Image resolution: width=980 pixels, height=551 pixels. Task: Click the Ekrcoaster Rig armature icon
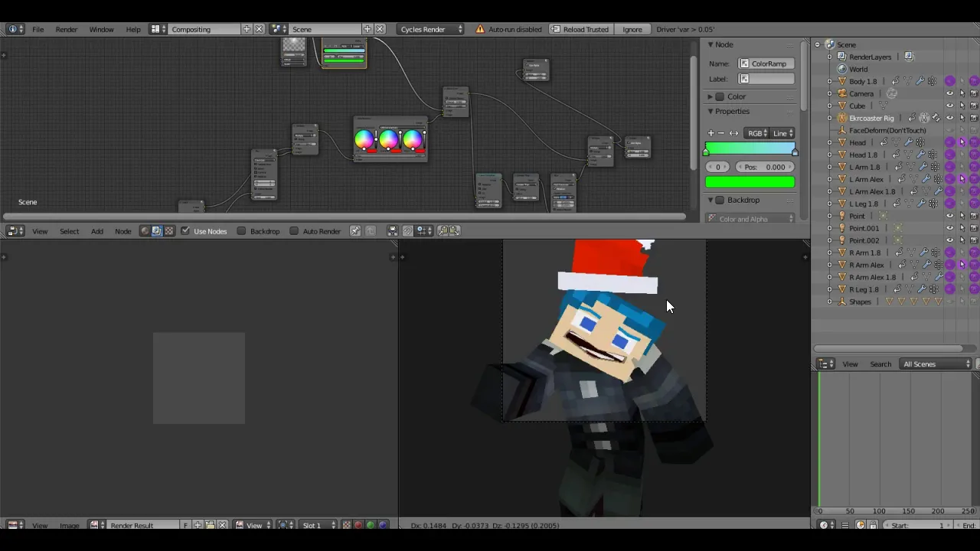click(841, 118)
